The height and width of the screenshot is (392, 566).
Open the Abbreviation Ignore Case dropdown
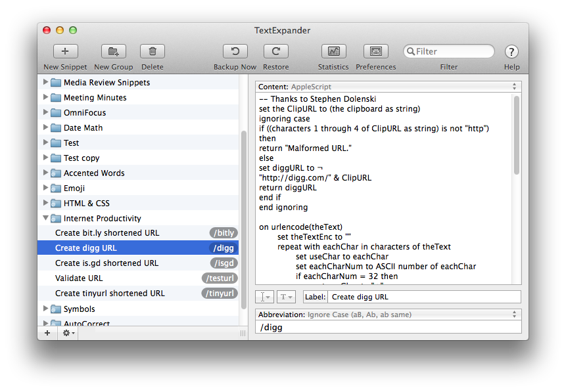tap(388, 315)
